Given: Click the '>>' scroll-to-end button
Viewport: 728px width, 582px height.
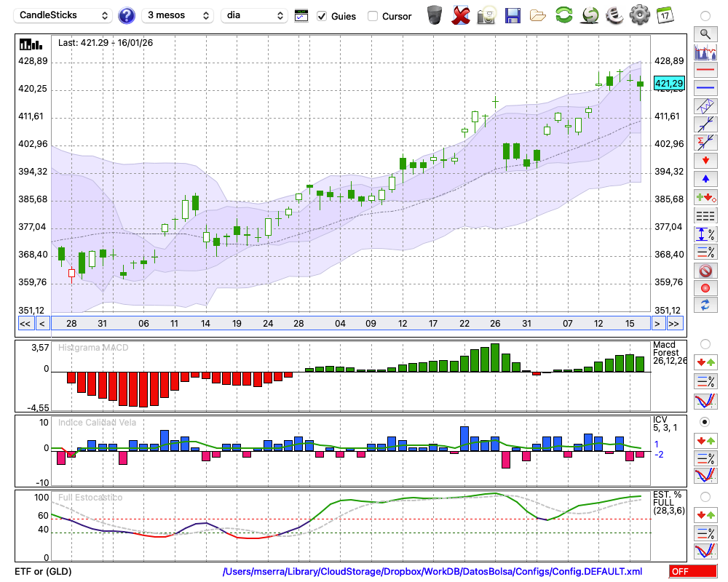Looking at the screenshot, I should coord(674,323).
